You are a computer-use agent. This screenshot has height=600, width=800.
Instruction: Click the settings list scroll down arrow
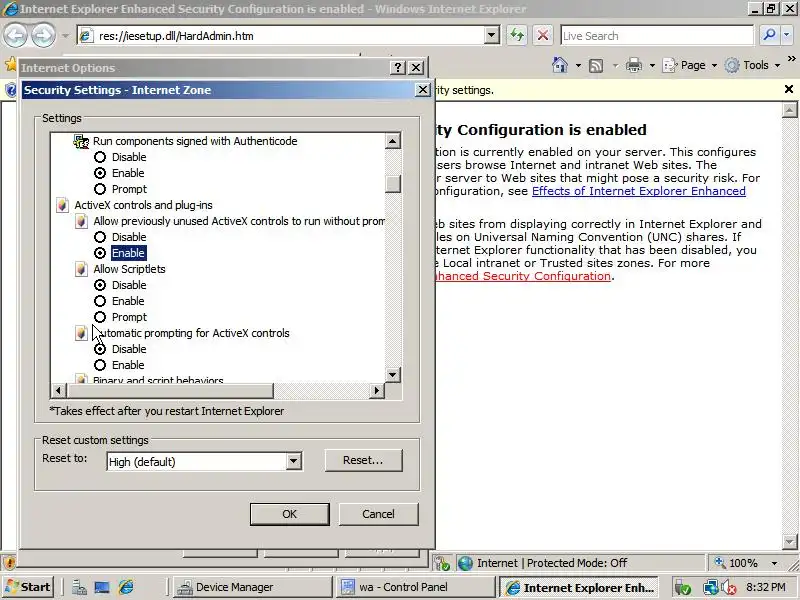pyautogui.click(x=393, y=375)
